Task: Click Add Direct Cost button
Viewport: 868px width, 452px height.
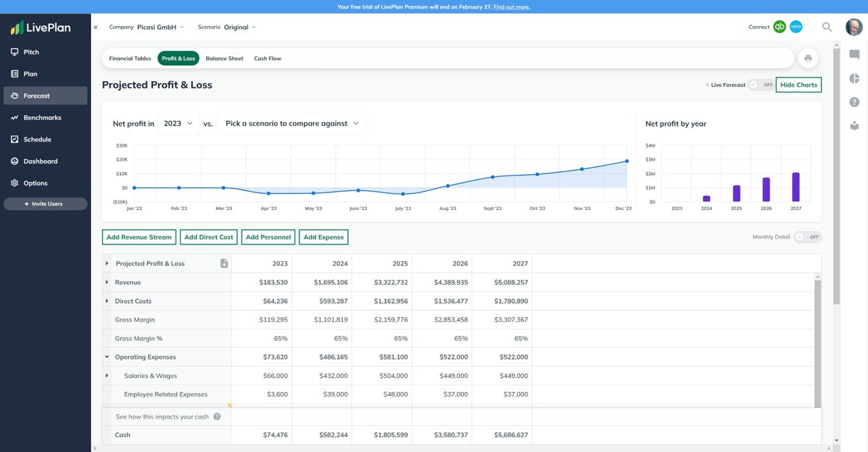Action: pyautogui.click(x=209, y=237)
